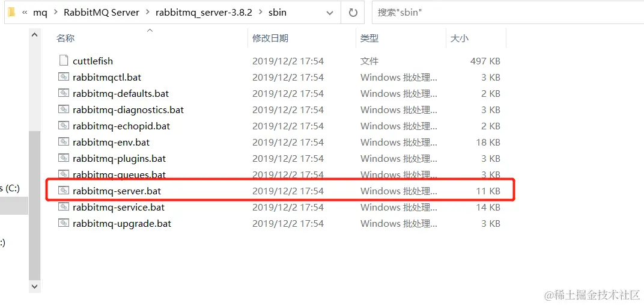Click the rabbitmq-echopid.bat file icon
The height and width of the screenshot is (305, 644).
[63, 126]
